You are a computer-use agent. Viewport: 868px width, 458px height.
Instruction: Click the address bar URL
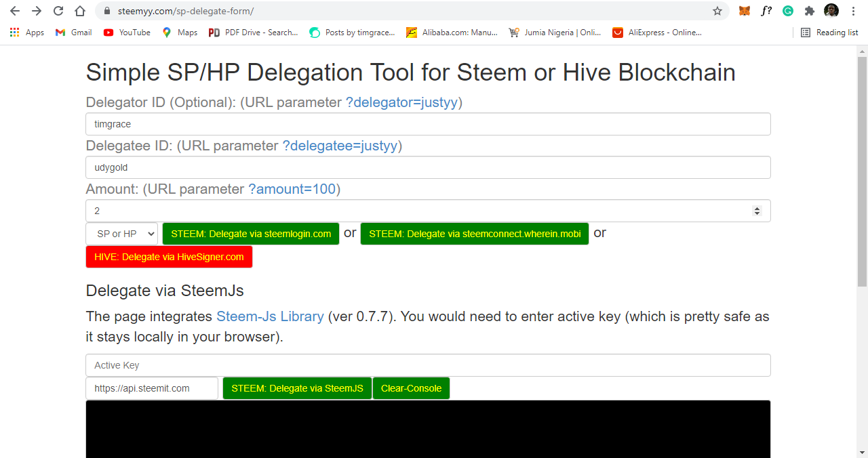(186, 12)
